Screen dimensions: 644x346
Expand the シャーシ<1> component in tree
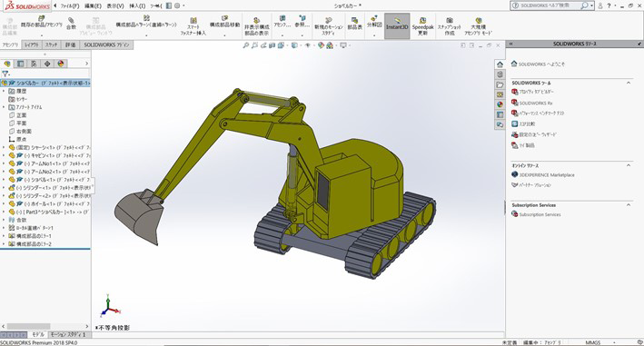[x=5, y=147]
